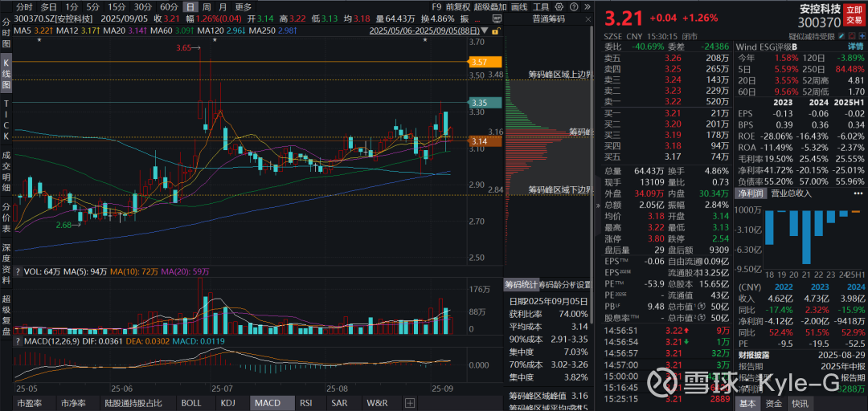Switch to 30分 minute period

point(143,7)
